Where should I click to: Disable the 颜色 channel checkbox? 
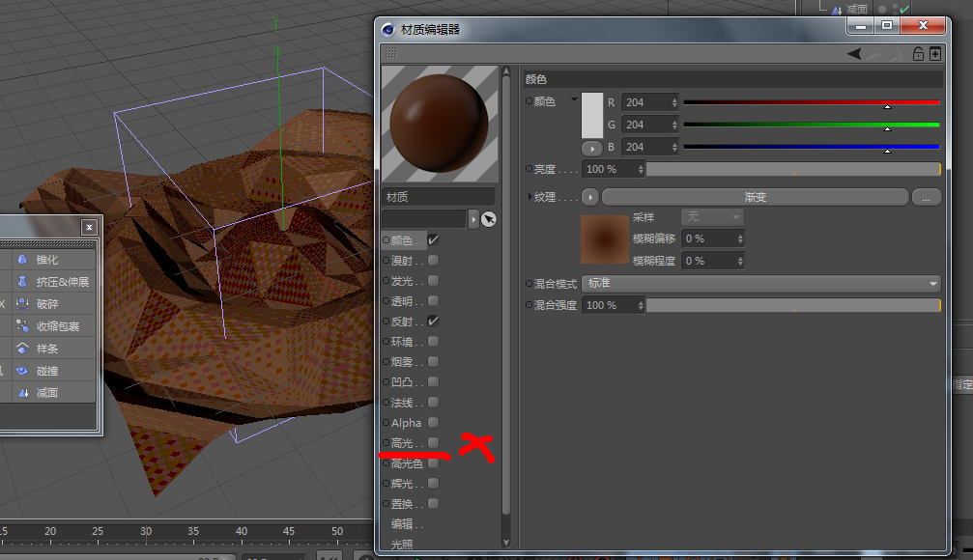[x=433, y=239]
